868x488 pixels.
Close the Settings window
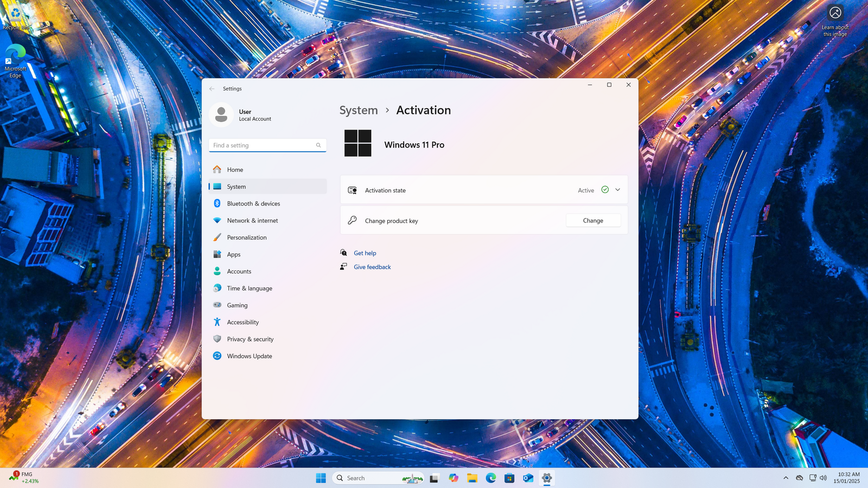click(x=629, y=85)
